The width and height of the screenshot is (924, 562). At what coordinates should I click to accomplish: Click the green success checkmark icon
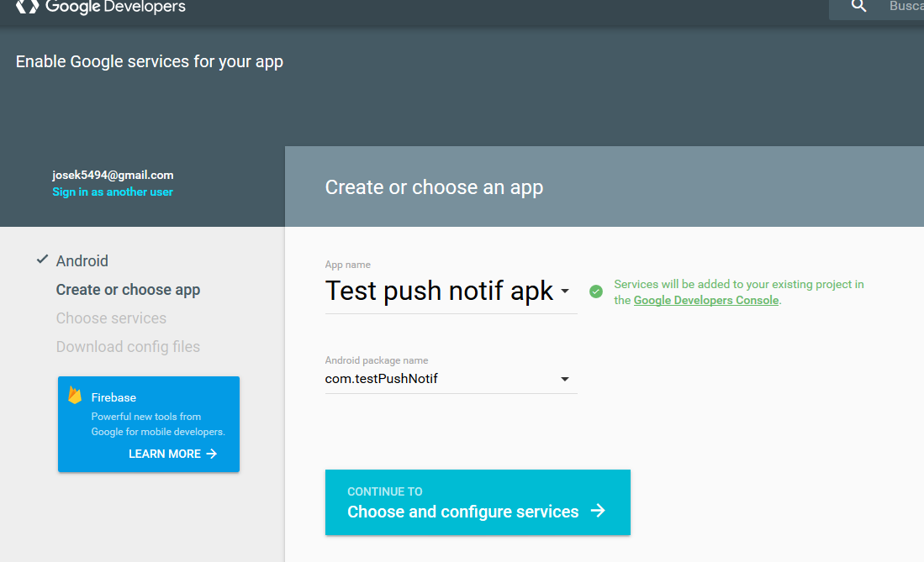click(x=596, y=291)
